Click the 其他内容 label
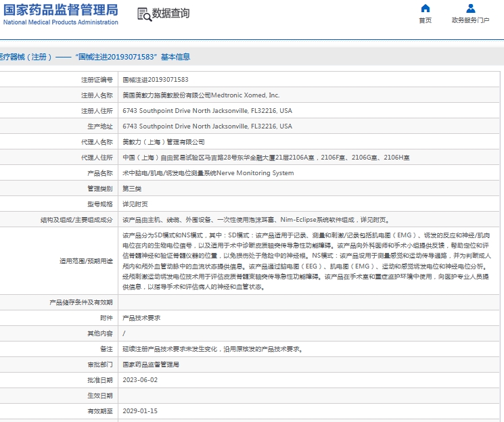Image resolution: width=504 pixels, height=422 pixels. pos(100,333)
